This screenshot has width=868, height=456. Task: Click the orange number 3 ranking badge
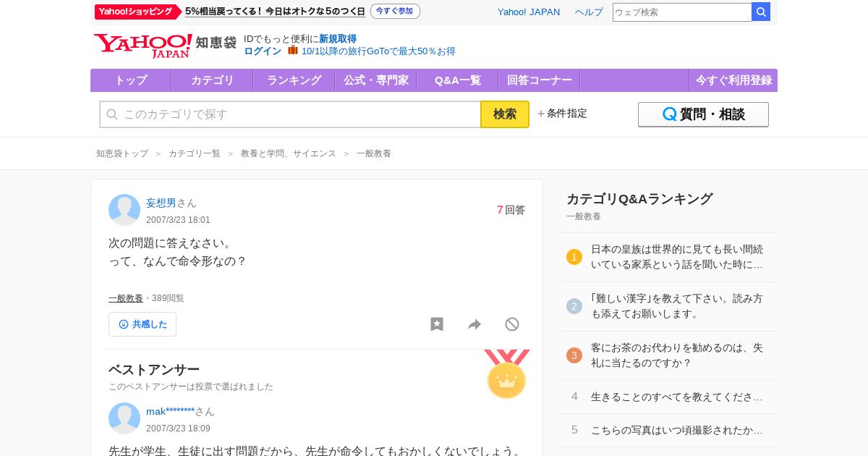click(x=574, y=355)
